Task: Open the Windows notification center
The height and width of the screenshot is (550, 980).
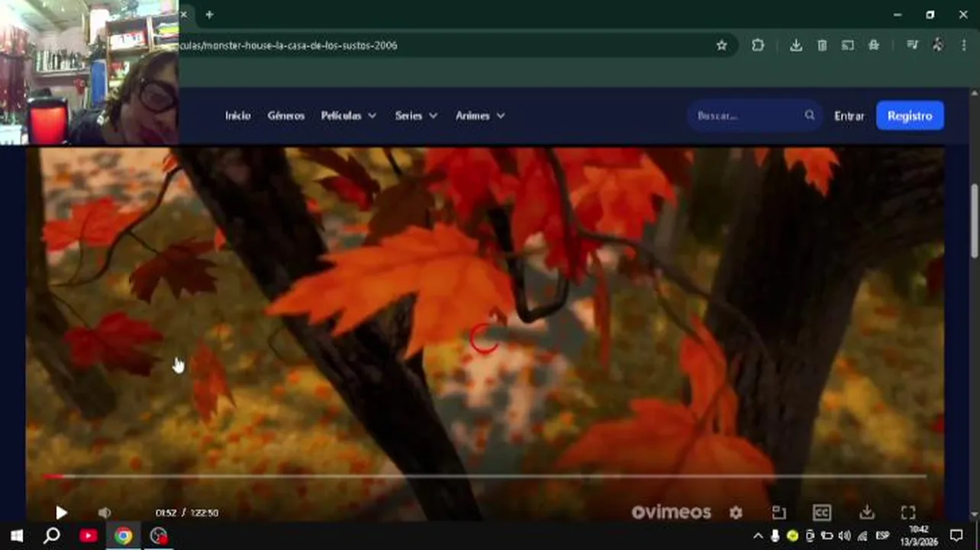Action: coord(956,535)
